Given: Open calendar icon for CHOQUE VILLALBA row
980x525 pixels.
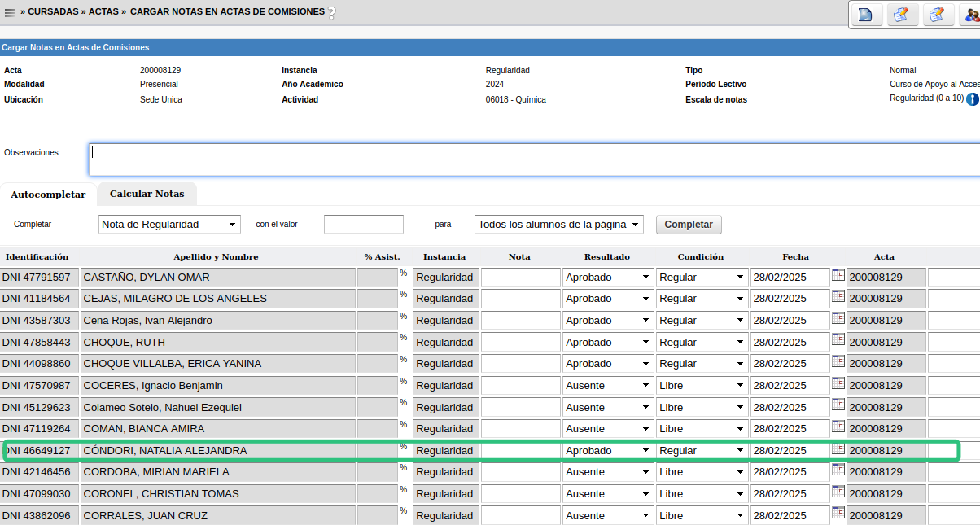Looking at the screenshot, I should (x=838, y=361).
